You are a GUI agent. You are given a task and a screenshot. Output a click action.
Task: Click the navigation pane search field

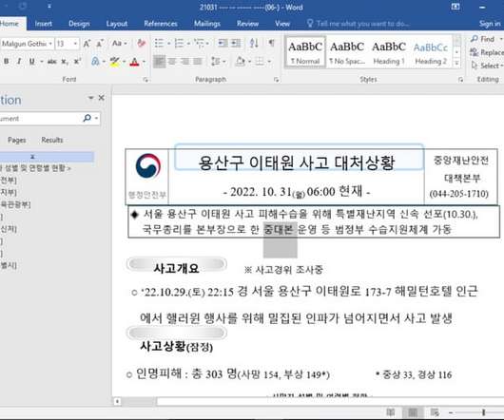coord(40,119)
